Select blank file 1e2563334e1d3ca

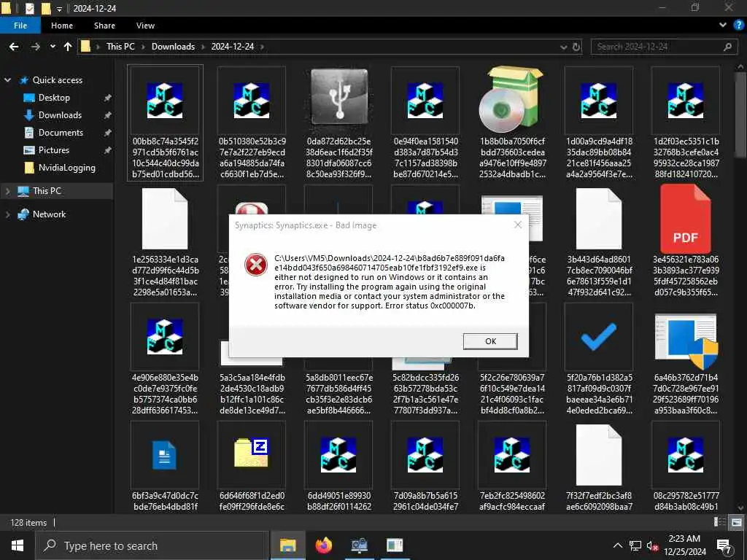pos(165,241)
